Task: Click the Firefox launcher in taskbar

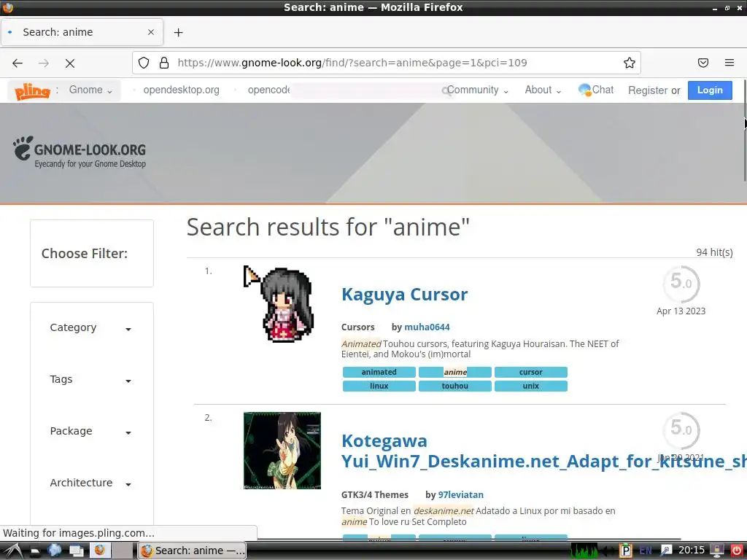Action: [x=99, y=551]
